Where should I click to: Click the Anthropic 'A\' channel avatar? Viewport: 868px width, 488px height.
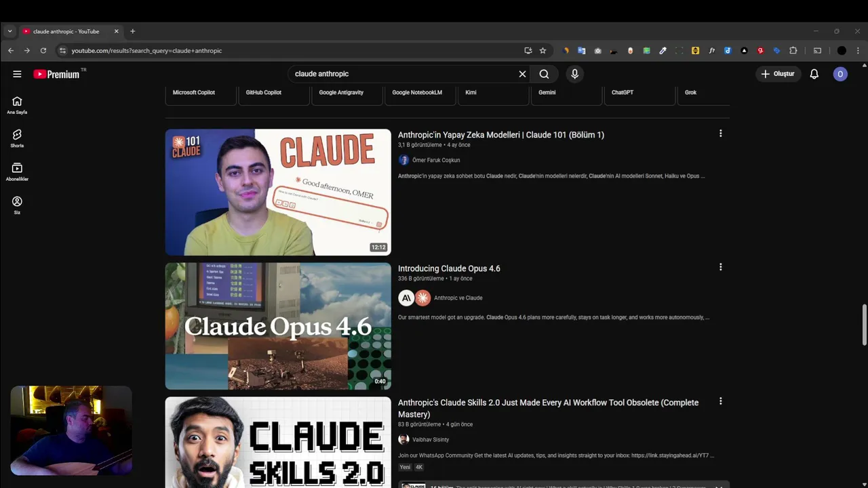(x=406, y=298)
